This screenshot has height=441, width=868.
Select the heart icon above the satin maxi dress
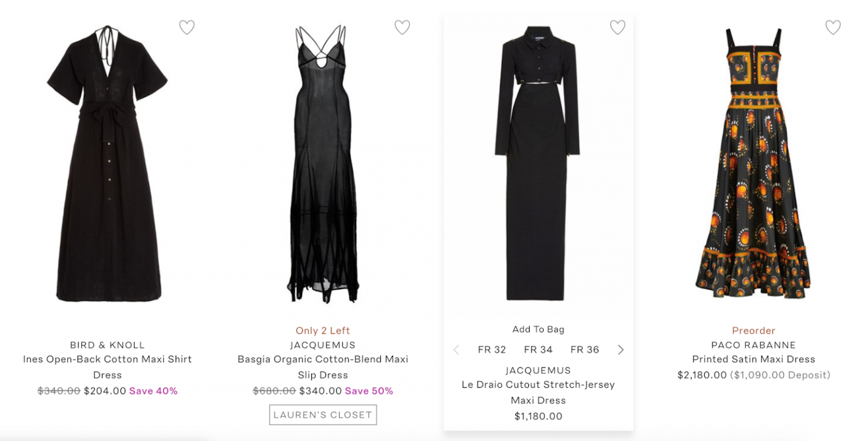831,26
